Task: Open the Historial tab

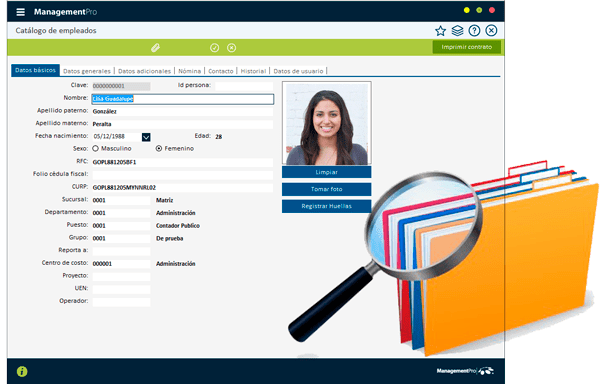Action: coord(253,71)
